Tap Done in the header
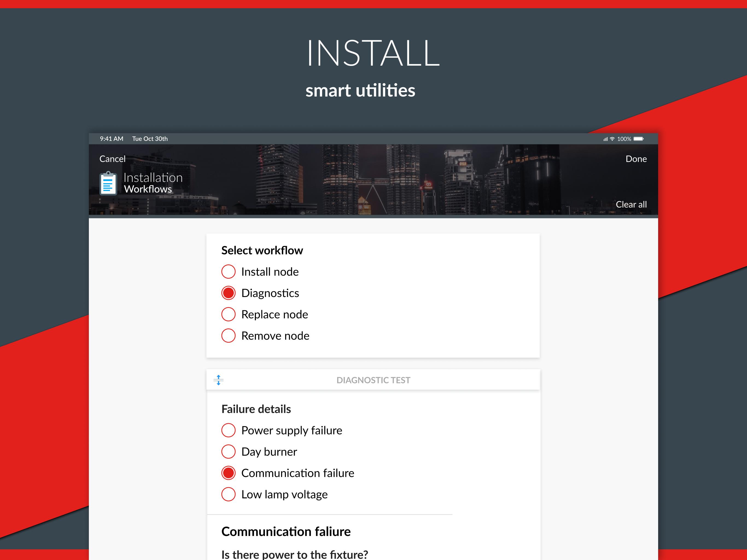This screenshot has width=747, height=560. [x=636, y=159]
